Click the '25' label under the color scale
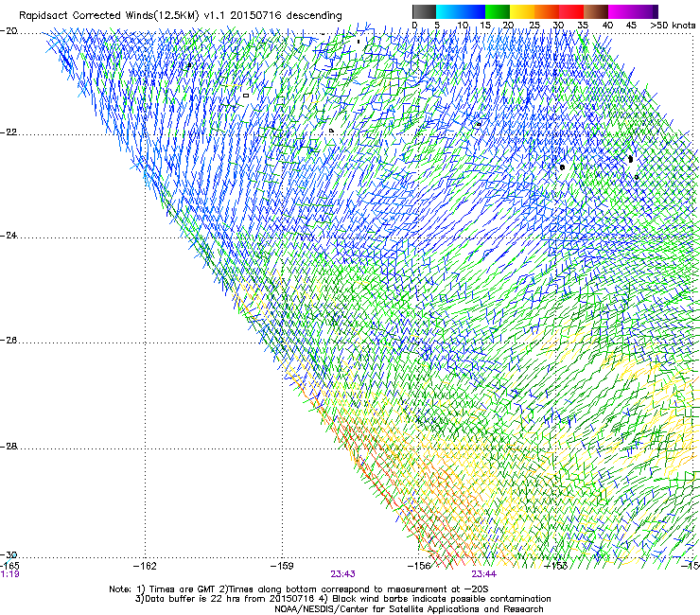 pyautogui.click(x=534, y=25)
